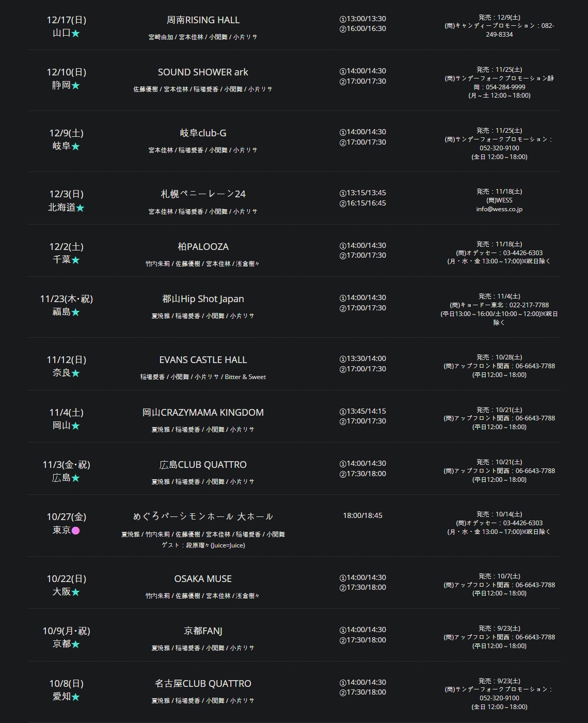Click the teal star next to 静岡

click(75, 86)
